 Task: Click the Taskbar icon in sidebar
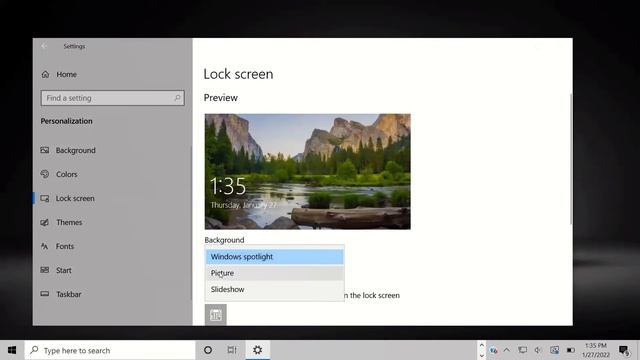pyautogui.click(x=45, y=294)
